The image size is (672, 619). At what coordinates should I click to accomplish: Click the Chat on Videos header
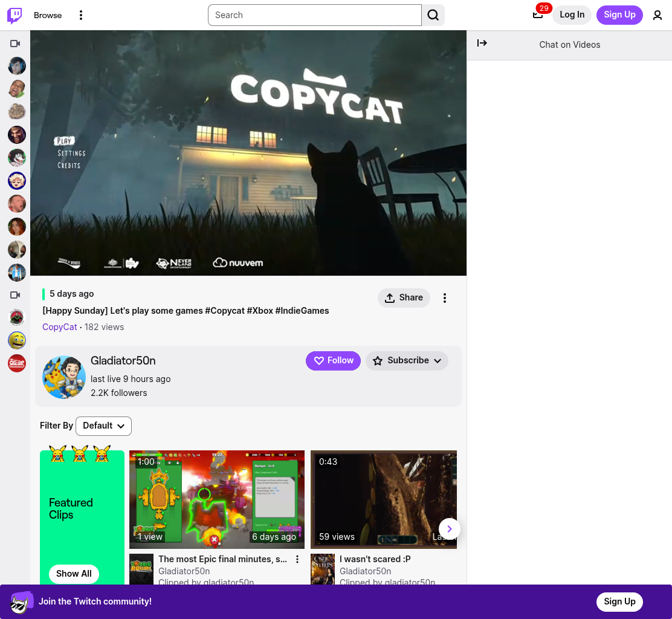pyautogui.click(x=570, y=45)
